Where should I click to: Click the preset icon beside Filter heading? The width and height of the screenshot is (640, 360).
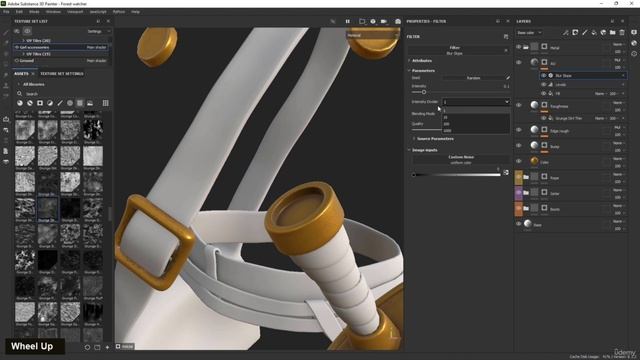(x=506, y=37)
